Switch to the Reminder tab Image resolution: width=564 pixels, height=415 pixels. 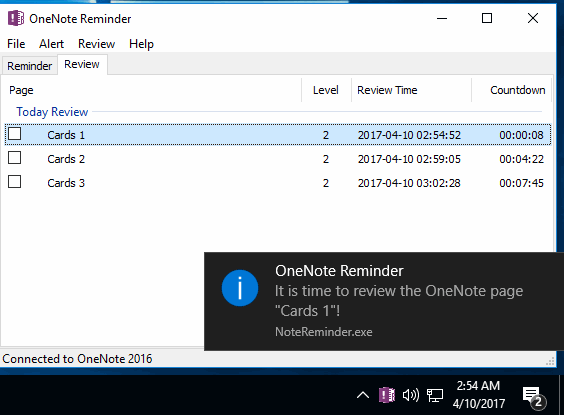[29, 66]
